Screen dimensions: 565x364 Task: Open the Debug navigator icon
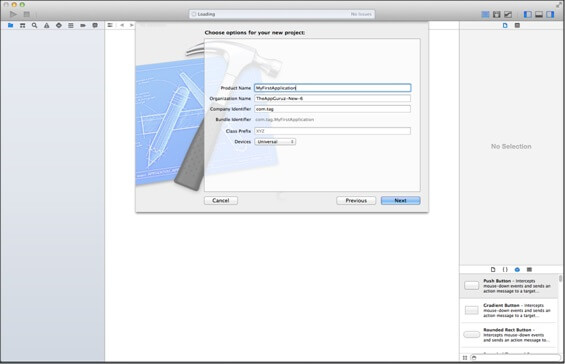(71, 25)
